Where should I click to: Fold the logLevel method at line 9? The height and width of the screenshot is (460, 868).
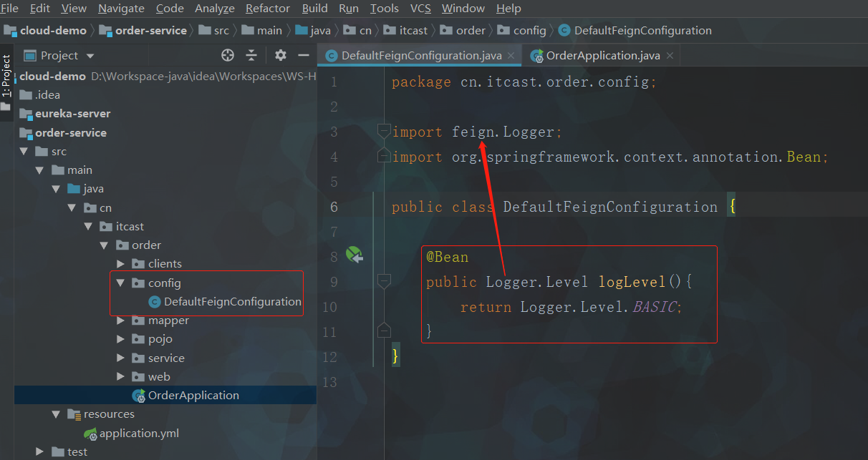pos(384,281)
